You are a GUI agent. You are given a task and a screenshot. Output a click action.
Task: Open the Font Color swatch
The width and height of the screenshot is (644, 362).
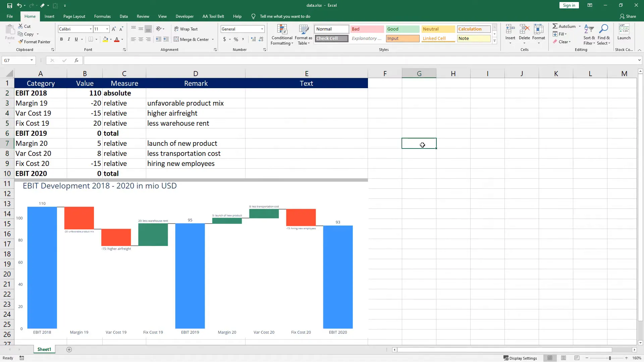117,39
